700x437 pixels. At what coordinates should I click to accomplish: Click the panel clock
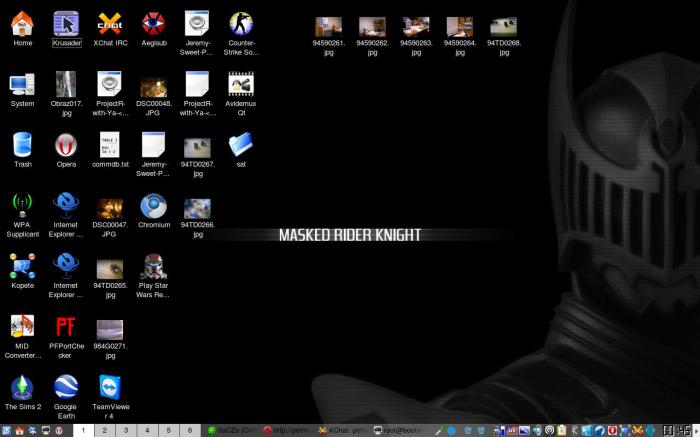click(x=677, y=431)
